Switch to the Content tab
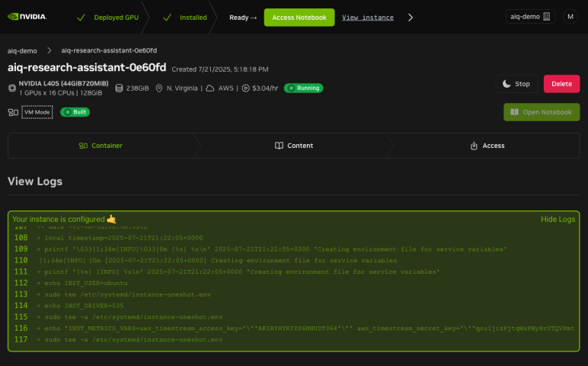Image resolution: width=588 pixels, height=366 pixels. [x=294, y=146]
